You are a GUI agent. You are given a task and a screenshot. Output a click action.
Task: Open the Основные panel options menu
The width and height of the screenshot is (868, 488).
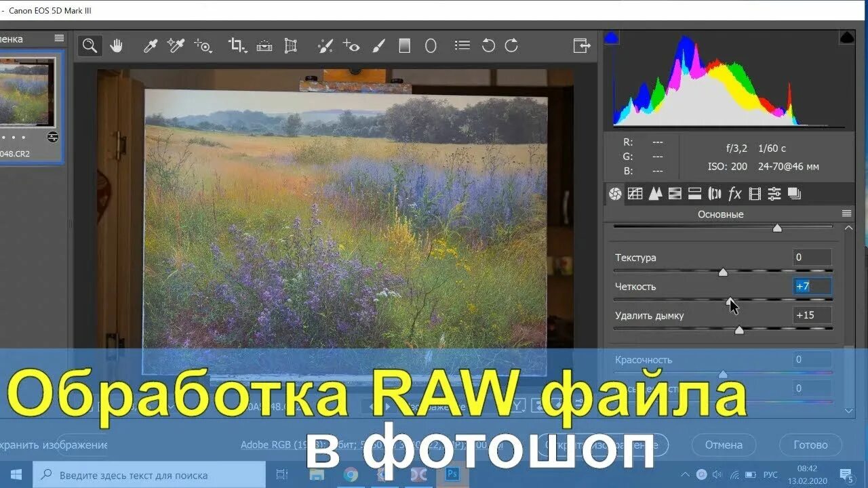point(846,213)
